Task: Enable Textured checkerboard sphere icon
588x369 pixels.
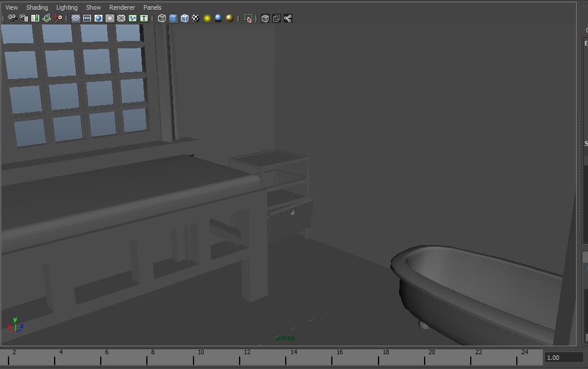Action: pos(196,18)
